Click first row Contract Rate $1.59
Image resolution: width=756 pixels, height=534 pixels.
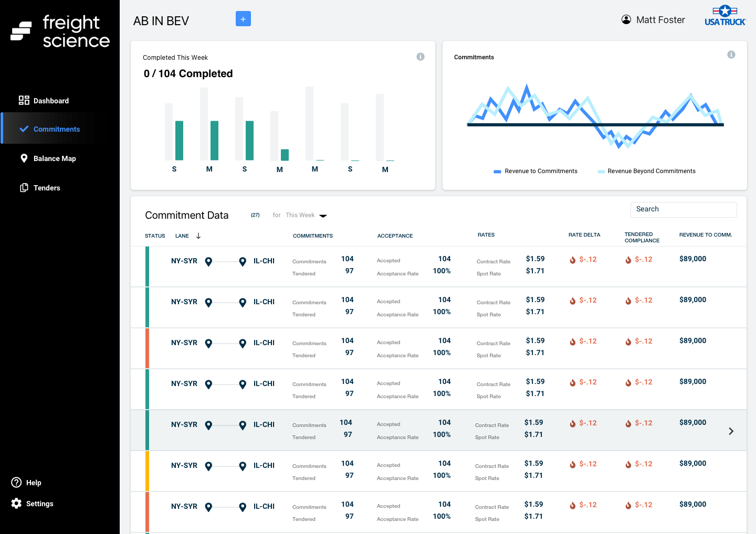(x=535, y=259)
